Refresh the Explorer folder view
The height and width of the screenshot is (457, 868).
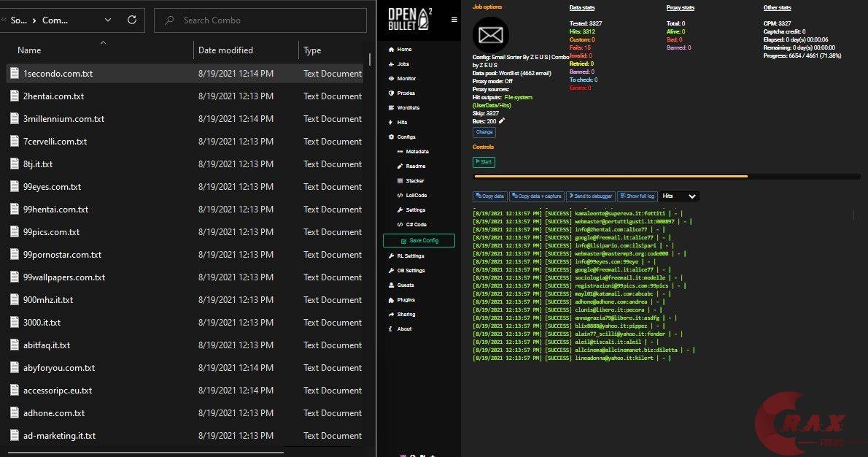(x=132, y=20)
